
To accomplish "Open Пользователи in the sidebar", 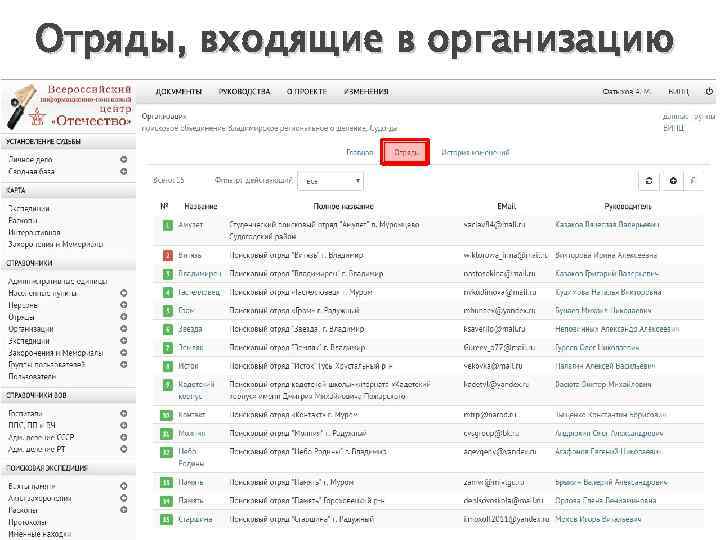I will tap(32, 377).
